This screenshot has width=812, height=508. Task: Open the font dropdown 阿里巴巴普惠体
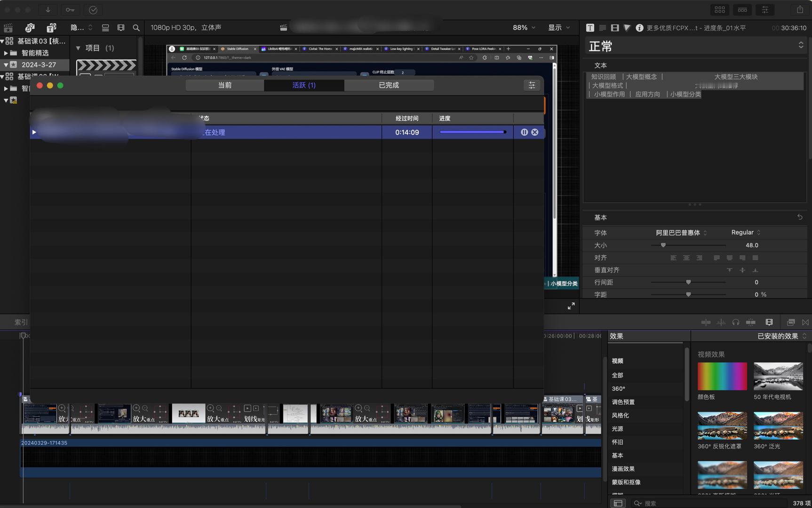[x=681, y=233]
